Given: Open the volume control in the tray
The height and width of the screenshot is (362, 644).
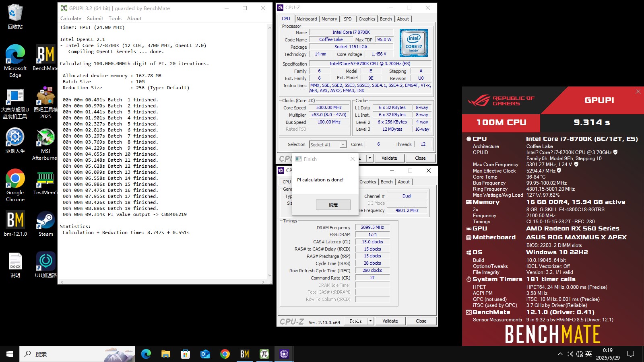Looking at the screenshot, I should point(570,354).
